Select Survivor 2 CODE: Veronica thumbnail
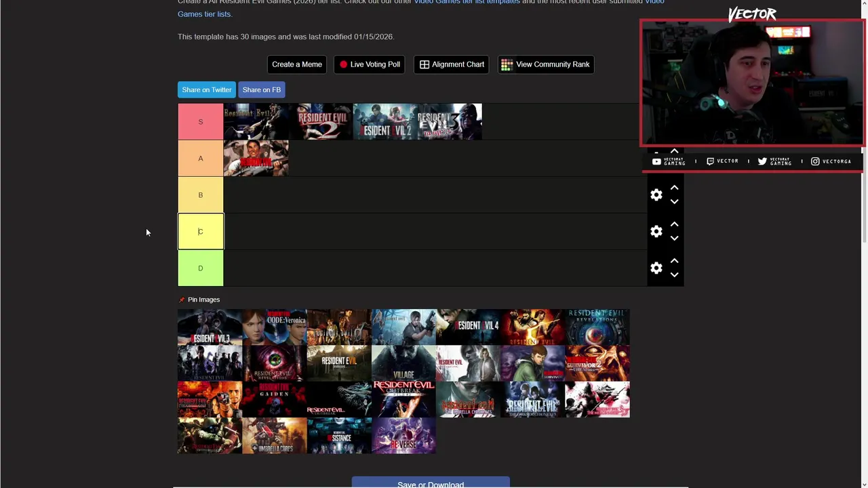 click(x=597, y=363)
